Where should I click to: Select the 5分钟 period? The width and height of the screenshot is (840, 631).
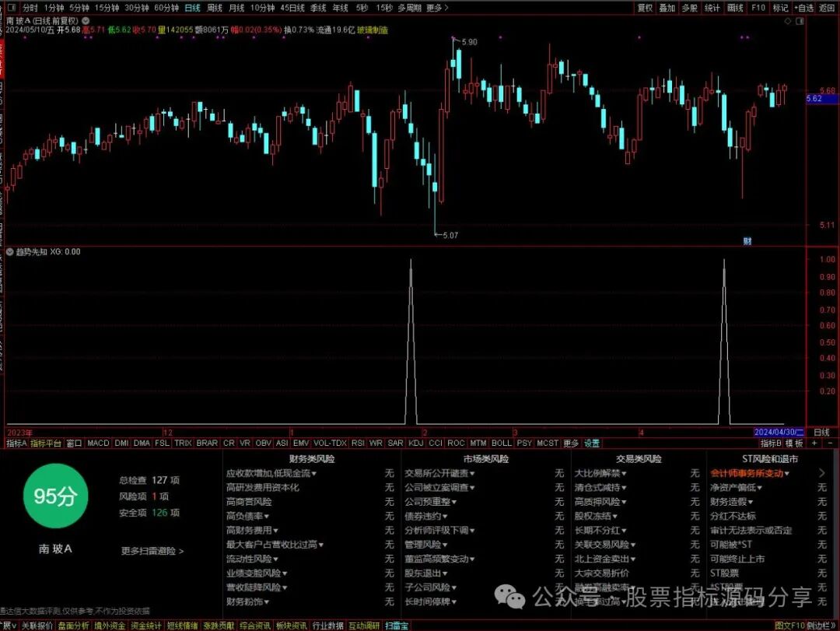(x=79, y=8)
